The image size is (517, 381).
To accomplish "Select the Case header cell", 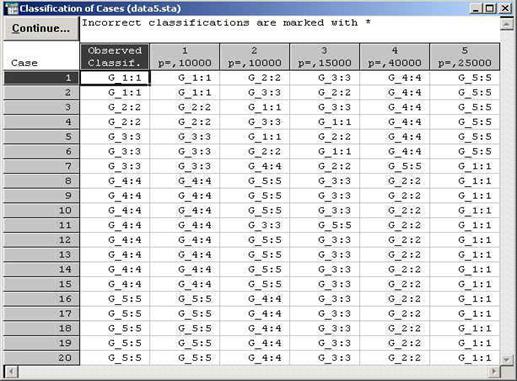I will pyautogui.click(x=41, y=57).
